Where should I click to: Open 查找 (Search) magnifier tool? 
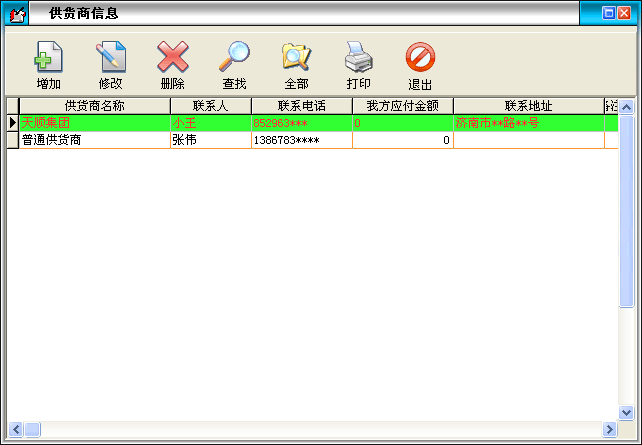pyautogui.click(x=234, y=58)
